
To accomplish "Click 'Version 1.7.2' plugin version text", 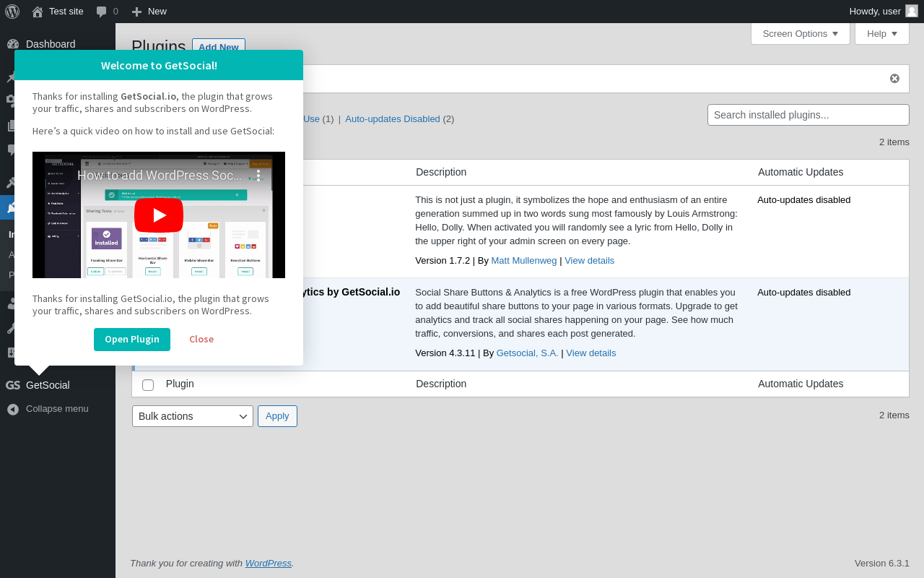I will pyautogui.click(x=443, y=261).
